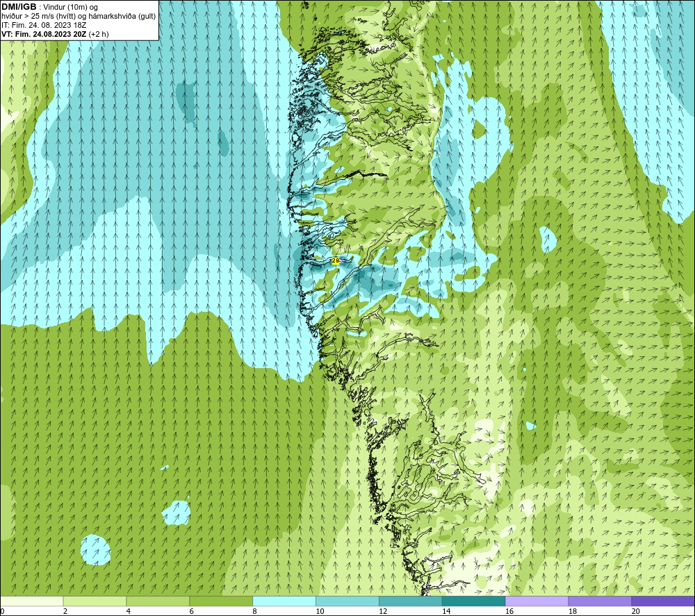Click the 2–4 m/s light green legend swatch

pos(95,601)
